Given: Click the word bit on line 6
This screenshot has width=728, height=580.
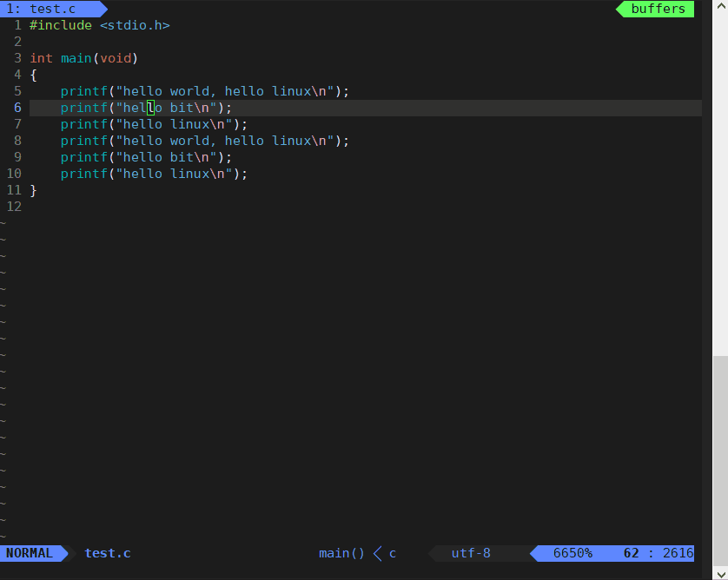Looking at the screenshot, I should click(182, 109).
